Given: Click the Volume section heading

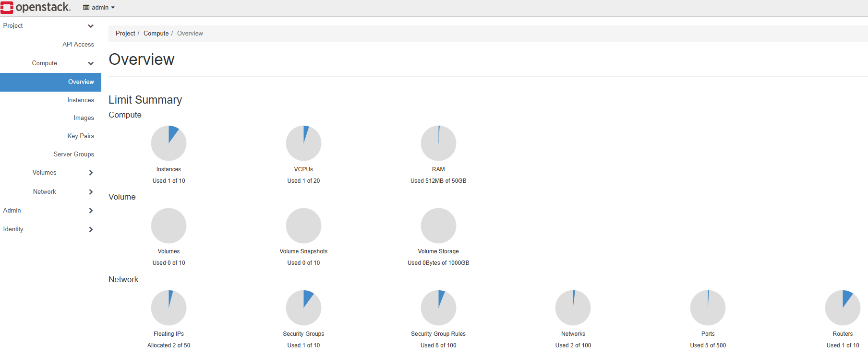Looking at the screenshot, I should click(x=122, y=197).
